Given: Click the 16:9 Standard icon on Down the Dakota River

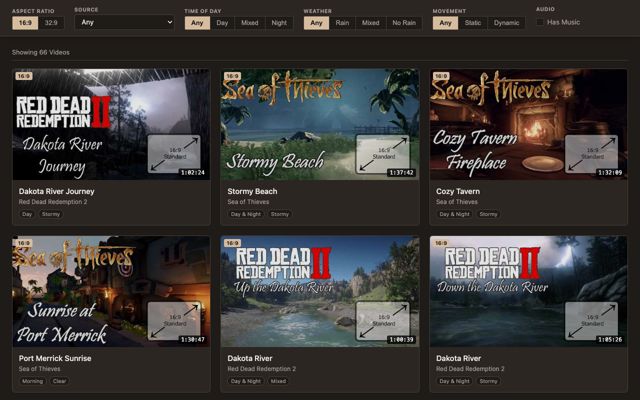Looking at the screenshot, I should coord(591,321).
